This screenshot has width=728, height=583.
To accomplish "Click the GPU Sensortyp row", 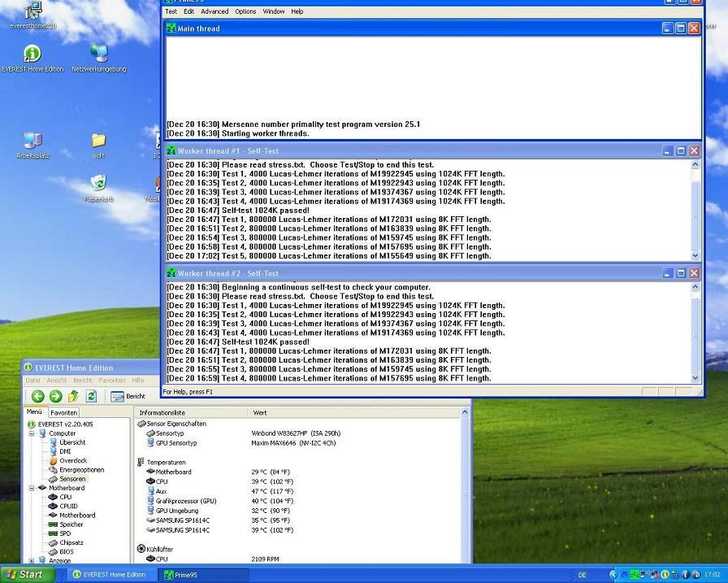I will click(x=297, y=443).
